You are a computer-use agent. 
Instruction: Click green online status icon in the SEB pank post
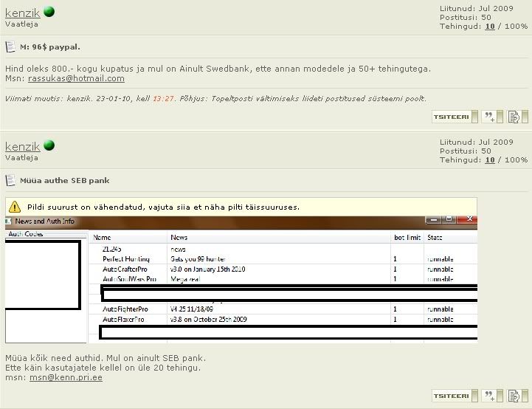point(49,146)
